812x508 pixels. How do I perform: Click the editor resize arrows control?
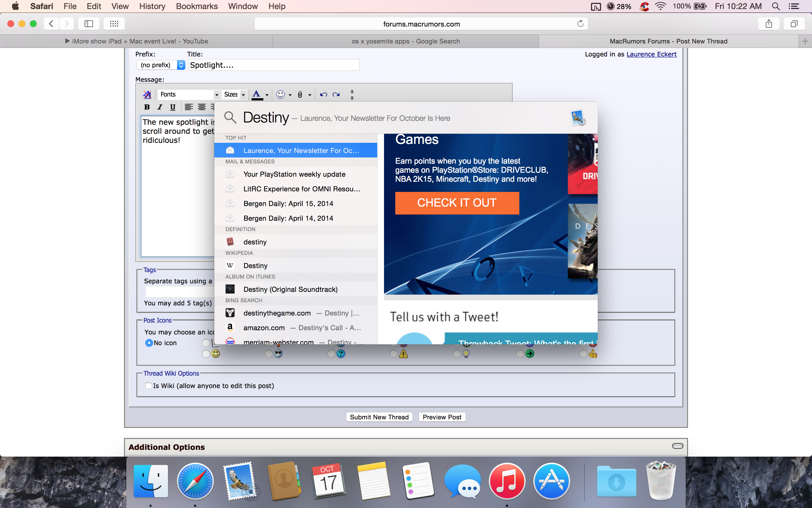pos(352,95)
